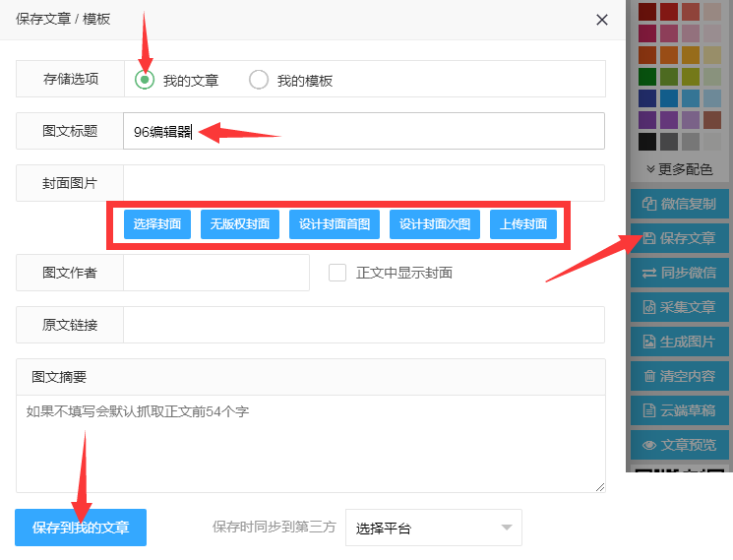The height and width of the screenshot is (560, 733).
Task: Click the 微信复制 copy icon
Action: (x=648, y=204)
